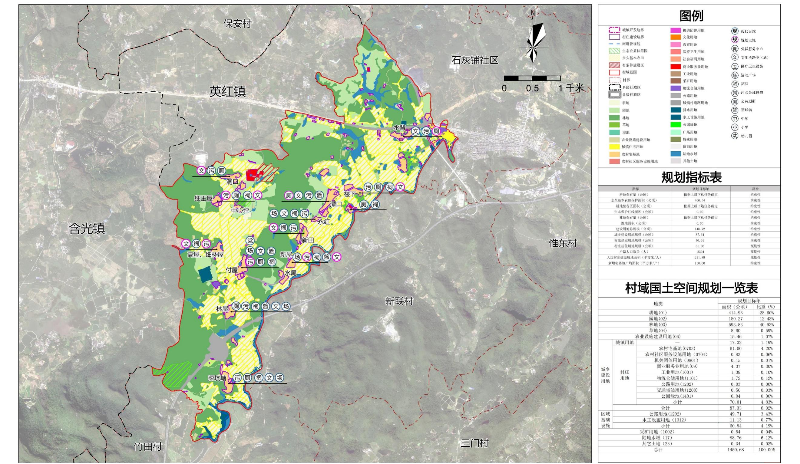
Task: Click the 村域国土空间规划一览表 heading
Action: point(692,288)
